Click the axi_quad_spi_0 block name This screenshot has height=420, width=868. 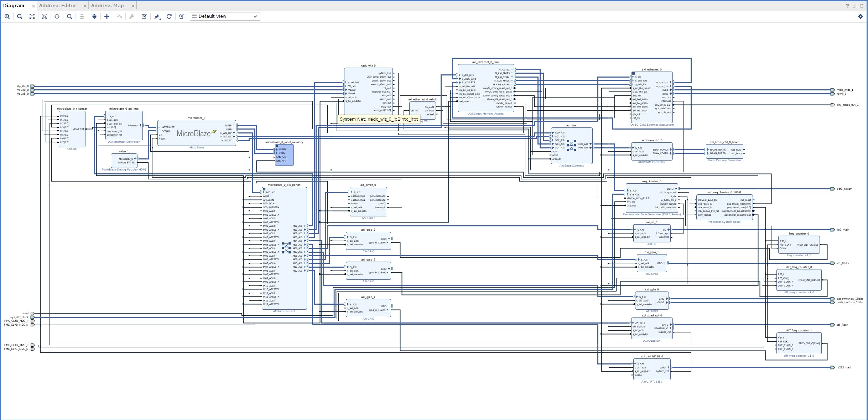pos(652,315)
